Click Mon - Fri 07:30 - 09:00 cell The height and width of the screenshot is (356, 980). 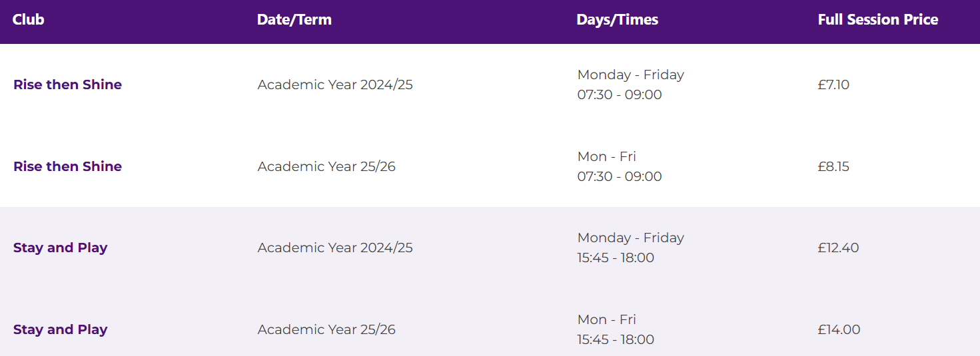pos(620,166)
